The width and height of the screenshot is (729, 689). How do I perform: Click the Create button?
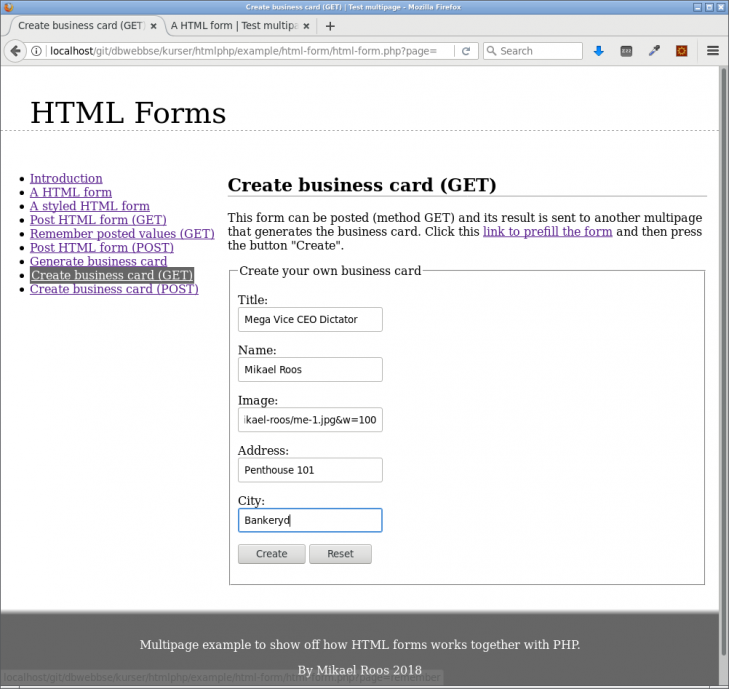tap(272, 554)
